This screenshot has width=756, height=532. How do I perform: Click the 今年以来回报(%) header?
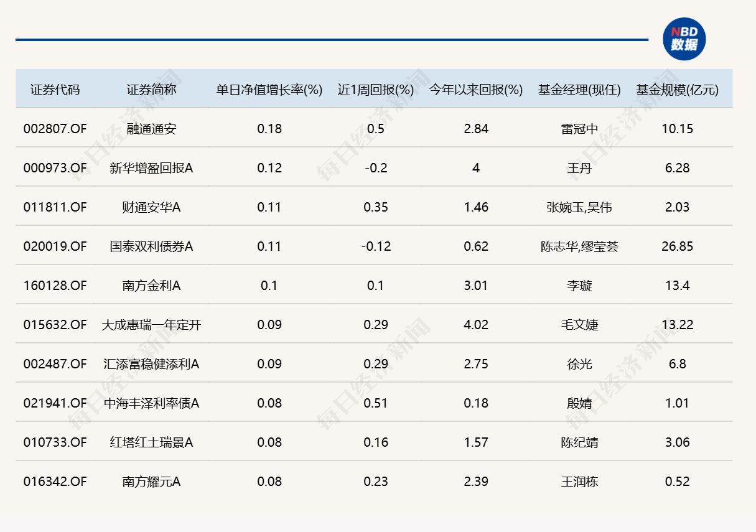tap(476, 90)
